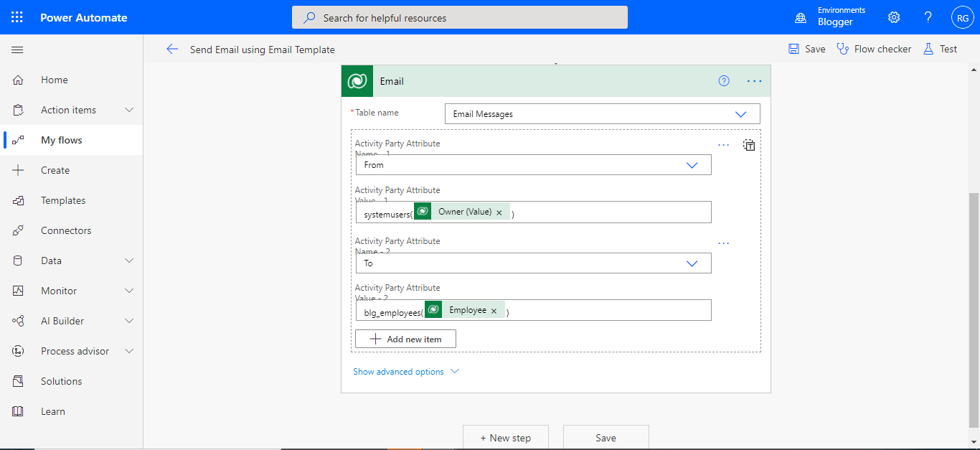Click the blg_employees value input field

[534, 311]
